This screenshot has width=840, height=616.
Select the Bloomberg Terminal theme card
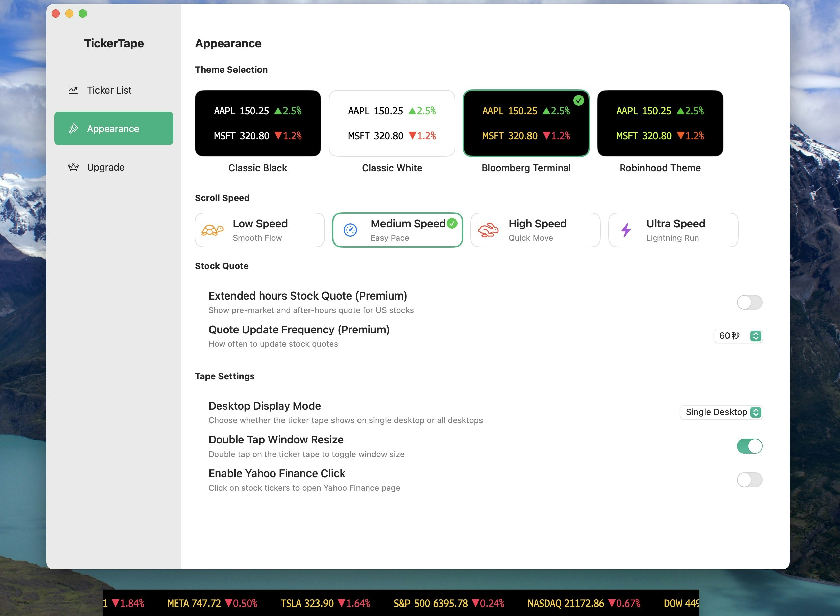pos(526,123)
